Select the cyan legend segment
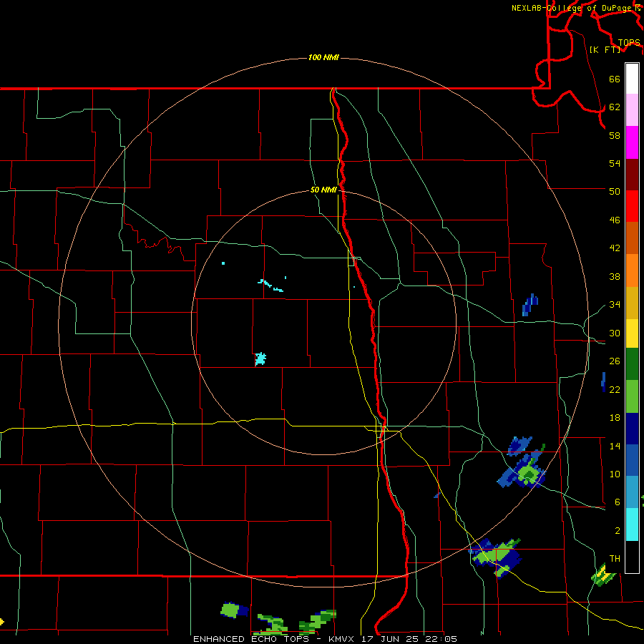The image size is (644, 644). click(x=632, y=525)
